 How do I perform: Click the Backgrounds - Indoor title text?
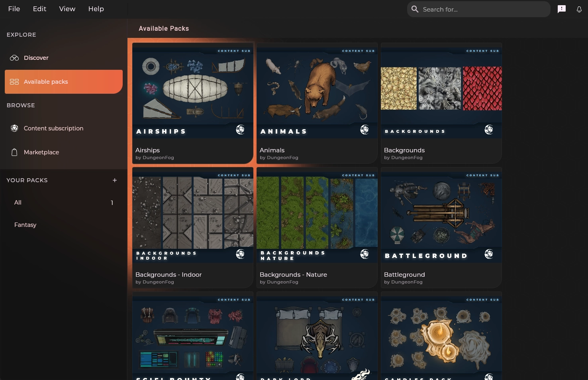(169, 275)
